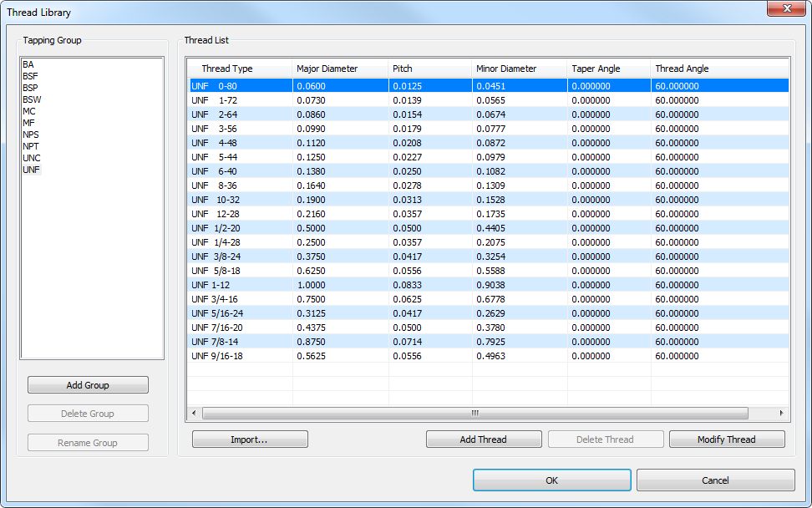Screen dimensions: 812x508
Task: Select the UNF tapping group
Action: (31, 170)
